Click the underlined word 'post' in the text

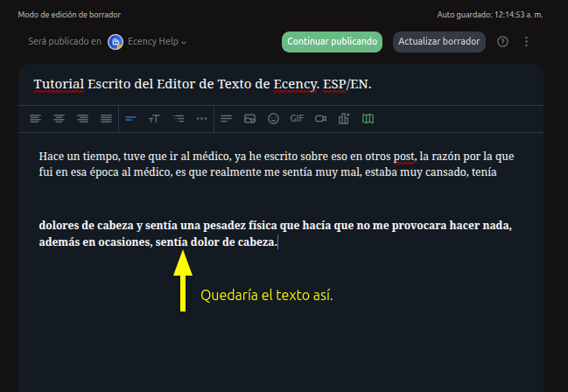(404, 157)
